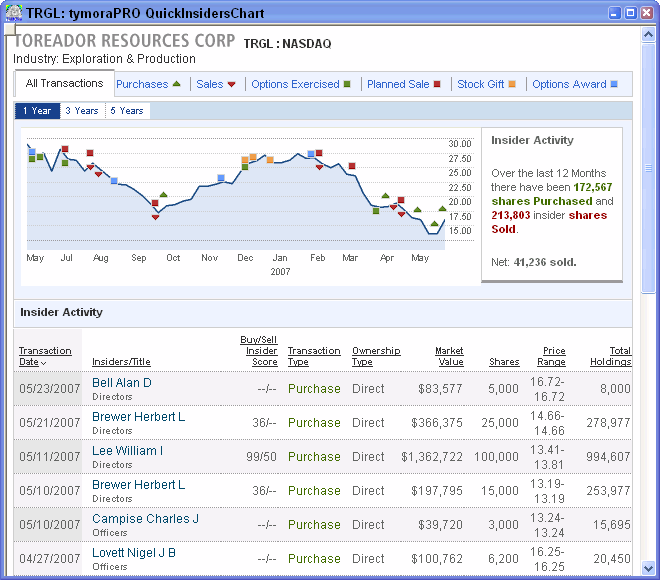Click the tymoraPRO application icon in title bar
Screen dimensions: 660x580
[x=13, y=13]
